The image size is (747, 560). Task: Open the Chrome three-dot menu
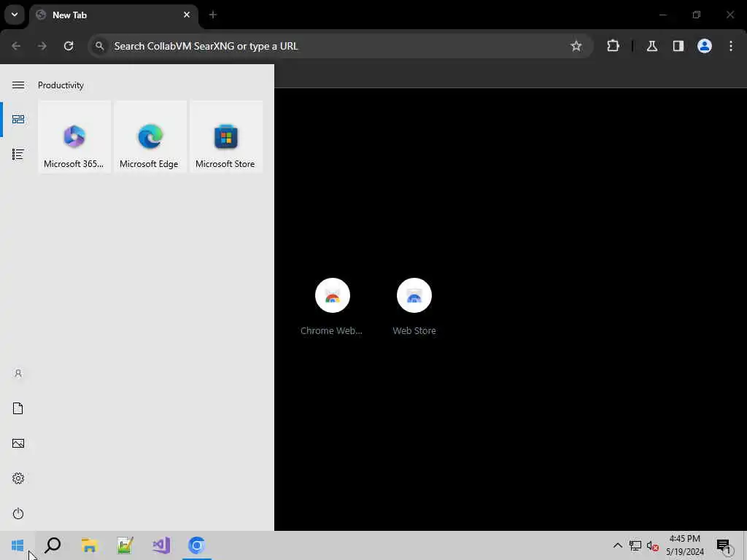[731, 46]
